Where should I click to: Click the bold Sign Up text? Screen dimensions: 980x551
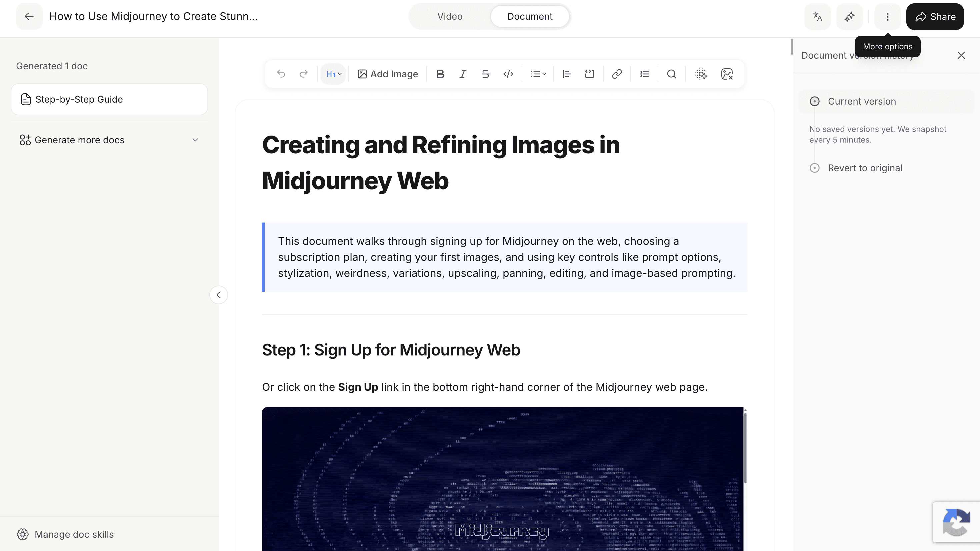(x=358, y=387)
